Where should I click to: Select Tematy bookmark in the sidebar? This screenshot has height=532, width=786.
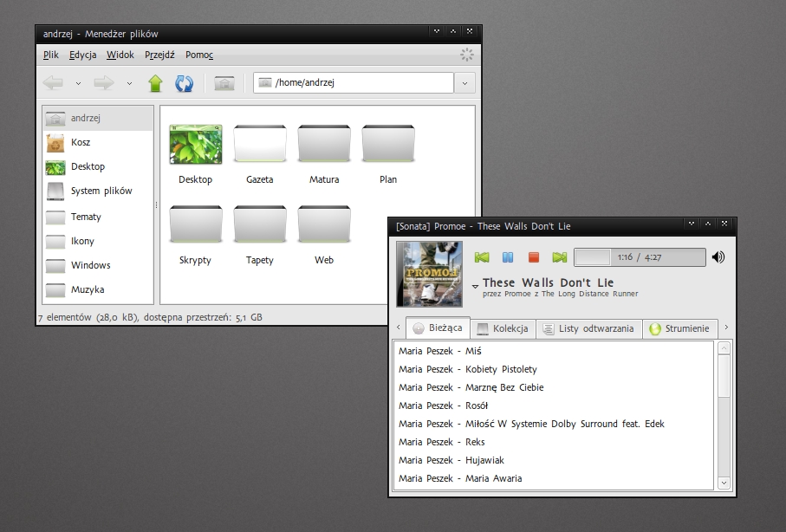pos(98,217)
